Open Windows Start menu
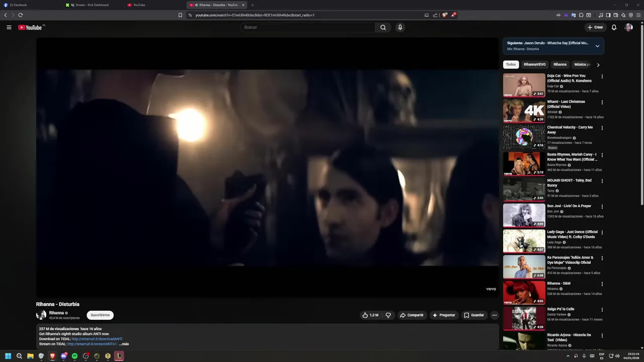This screenshot has width=644, height=362. [8, 356]
